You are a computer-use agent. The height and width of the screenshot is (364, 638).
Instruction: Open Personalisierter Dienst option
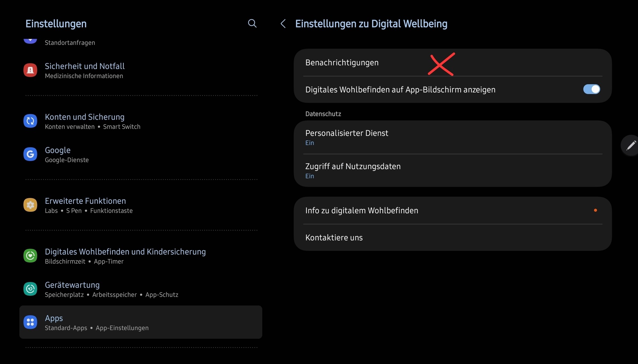453,137
